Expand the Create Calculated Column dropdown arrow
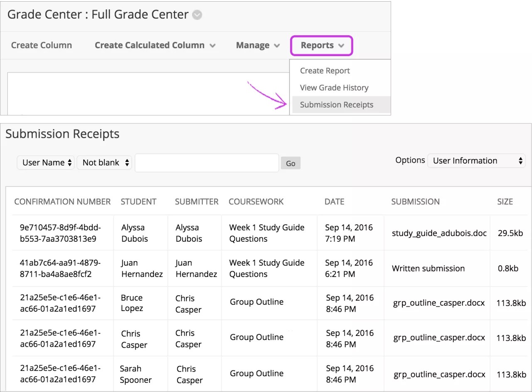 tap(213, 45)
